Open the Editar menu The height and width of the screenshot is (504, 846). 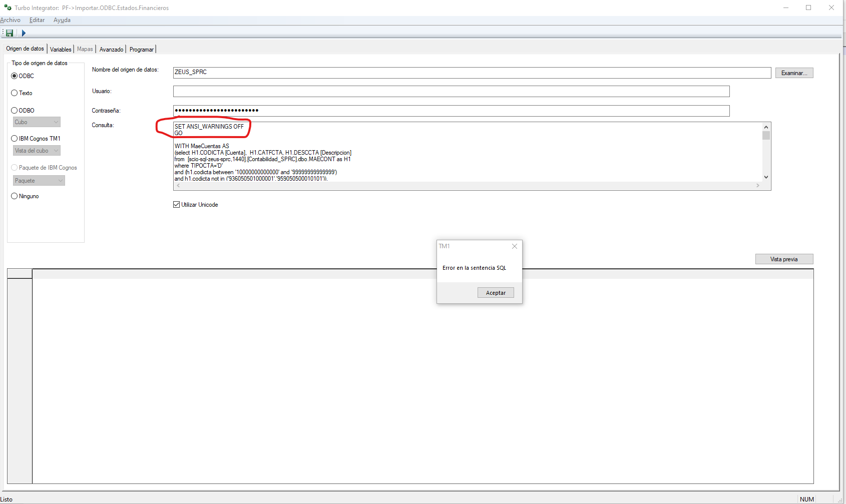point(37,20)
